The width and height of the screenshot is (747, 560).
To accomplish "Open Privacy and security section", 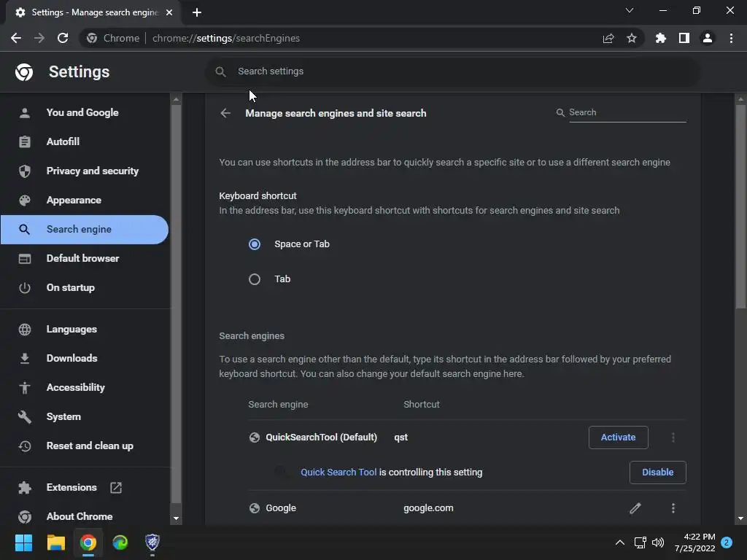I will 85,171.
